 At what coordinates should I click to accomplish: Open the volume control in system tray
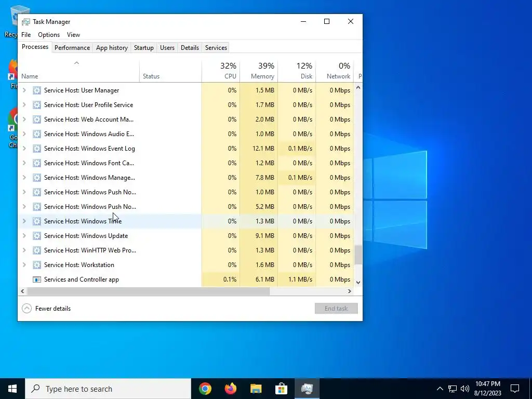tap(465, 389)
